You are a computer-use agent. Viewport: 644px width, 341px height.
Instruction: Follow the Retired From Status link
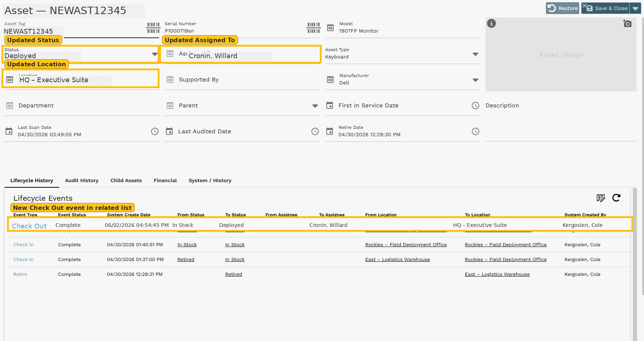(186, 260)
